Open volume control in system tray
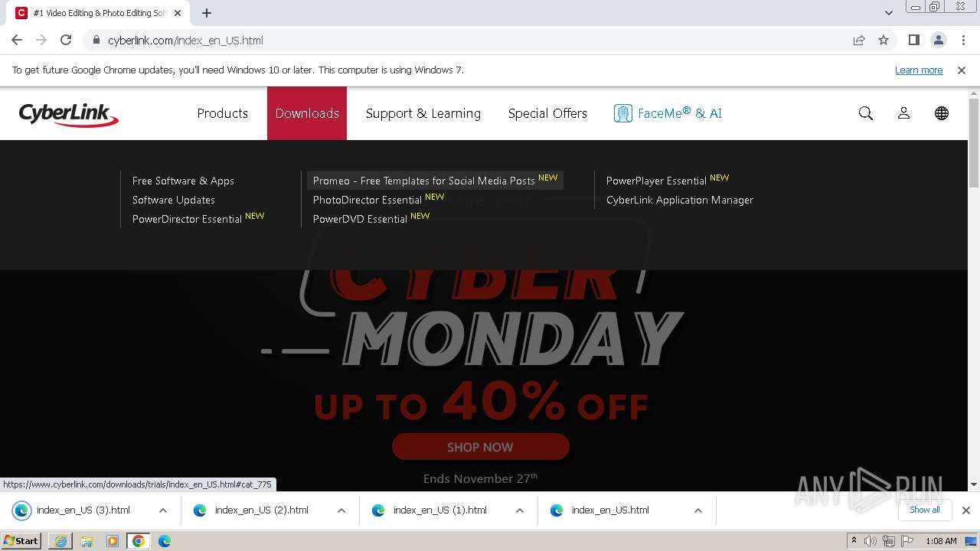The height and width of the screenshot is (551, 980). (x=871, y=541)
